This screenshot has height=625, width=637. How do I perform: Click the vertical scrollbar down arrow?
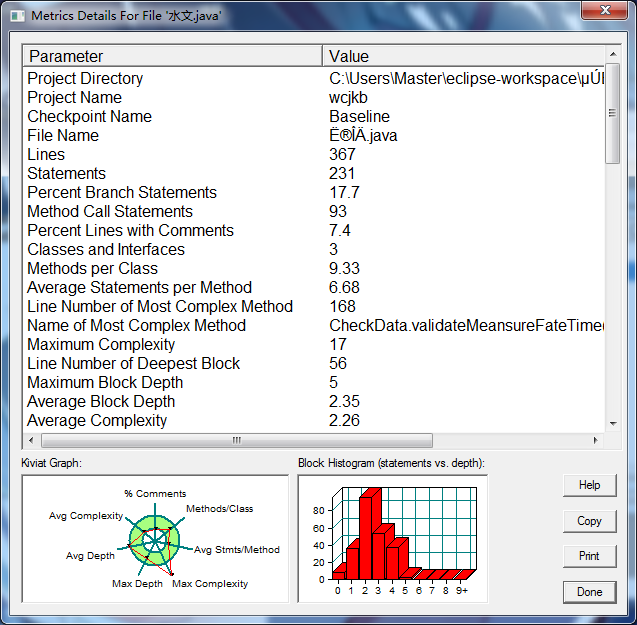click(x=613, y=424)
